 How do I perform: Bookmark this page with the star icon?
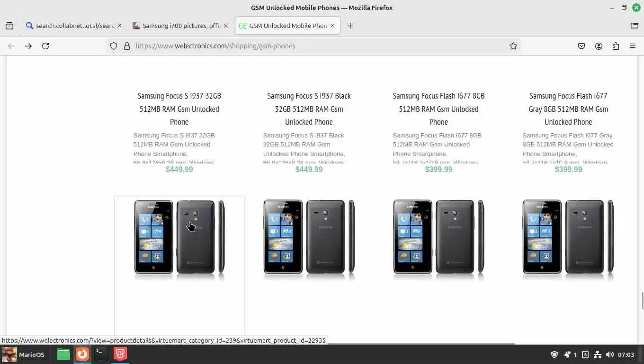click(x=513, y=46)
